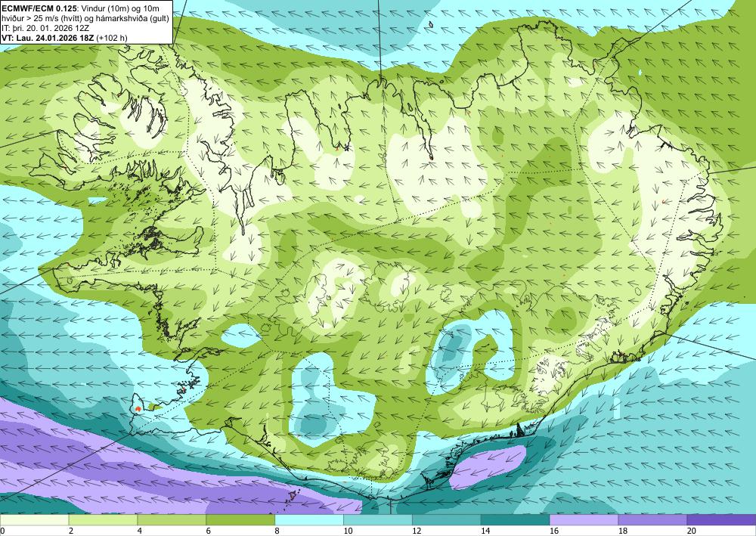The width and height of the screenshot is (756, 536).
Task: Click the legend scale label "12"
Action: tap(417, 531)
